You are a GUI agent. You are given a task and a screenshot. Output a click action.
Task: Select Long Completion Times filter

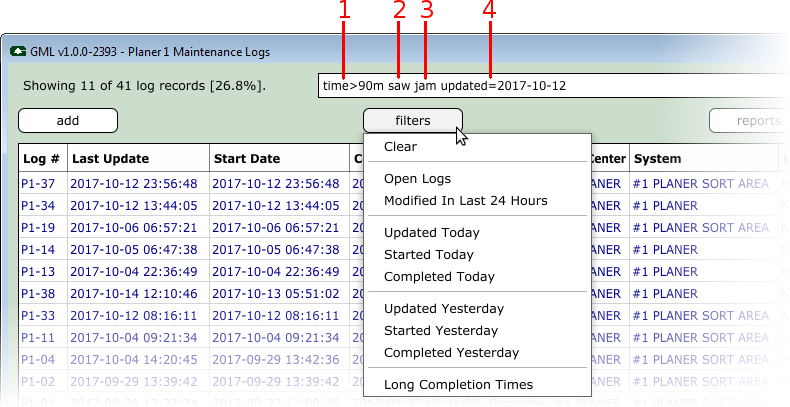click(458, 385)
